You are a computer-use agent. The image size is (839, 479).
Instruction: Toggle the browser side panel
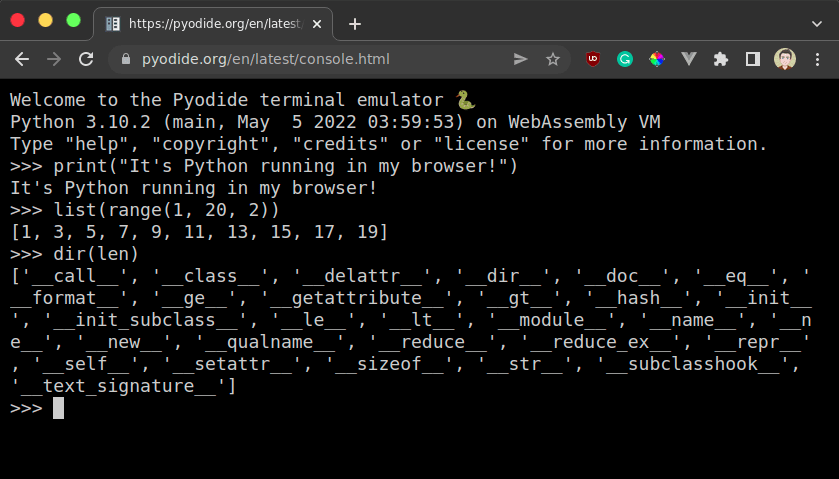(753, 59)
